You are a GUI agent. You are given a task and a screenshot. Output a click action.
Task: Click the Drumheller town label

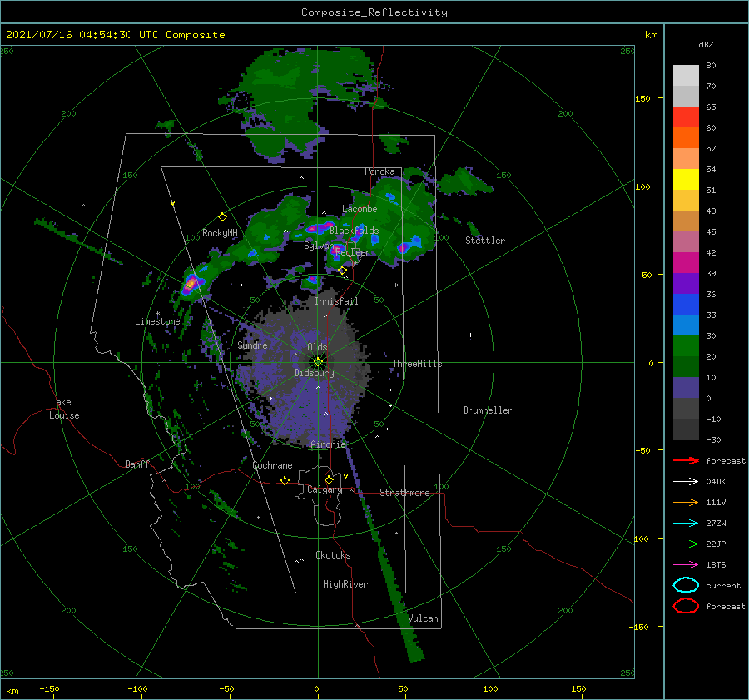coord(487,410)
